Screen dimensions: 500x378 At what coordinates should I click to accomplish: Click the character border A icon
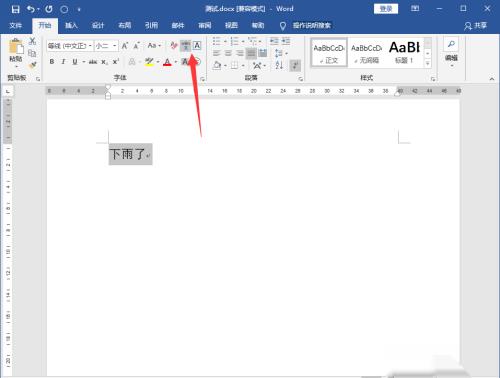[197, 46]
